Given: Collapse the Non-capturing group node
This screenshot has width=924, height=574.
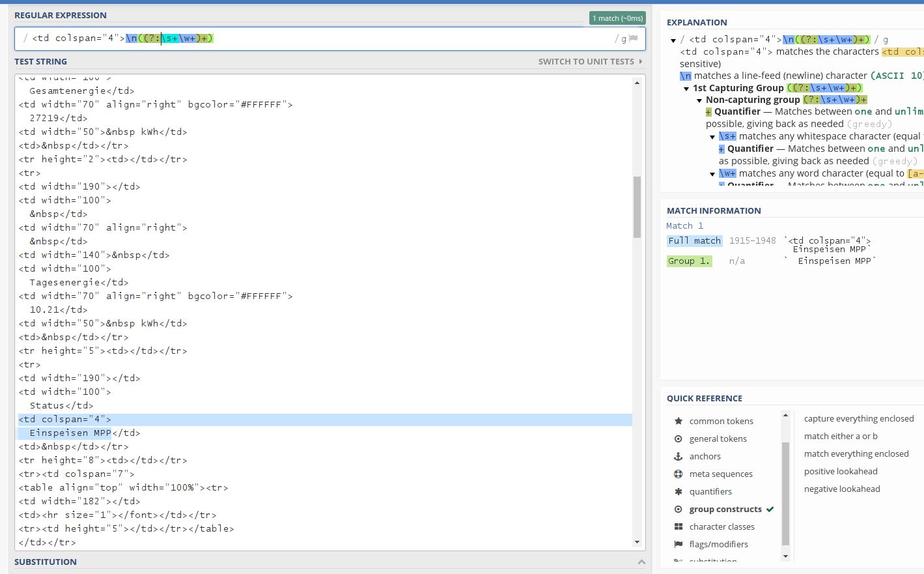Looking at the screenshot, I should pyautogui.click(x=699, y=100).
